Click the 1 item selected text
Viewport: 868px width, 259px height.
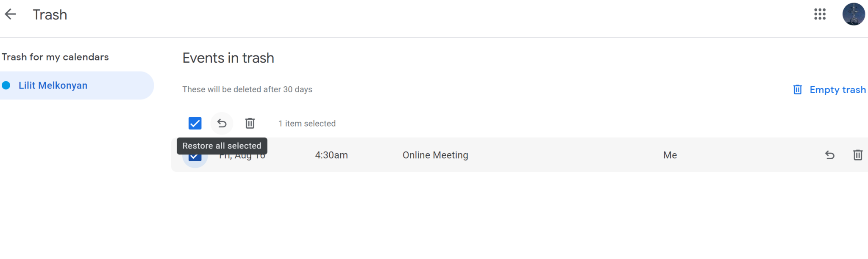point(307,123)
